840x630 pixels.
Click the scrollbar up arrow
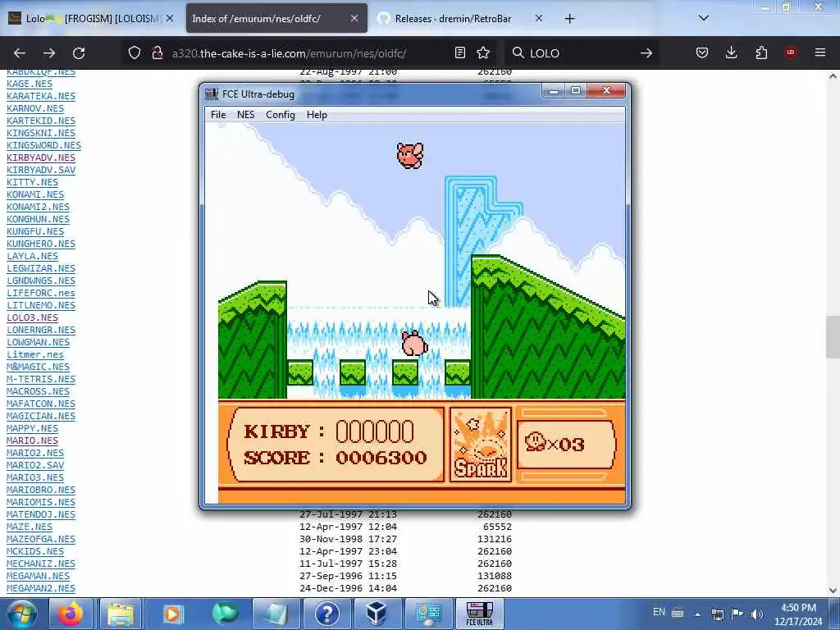(833, 76)
